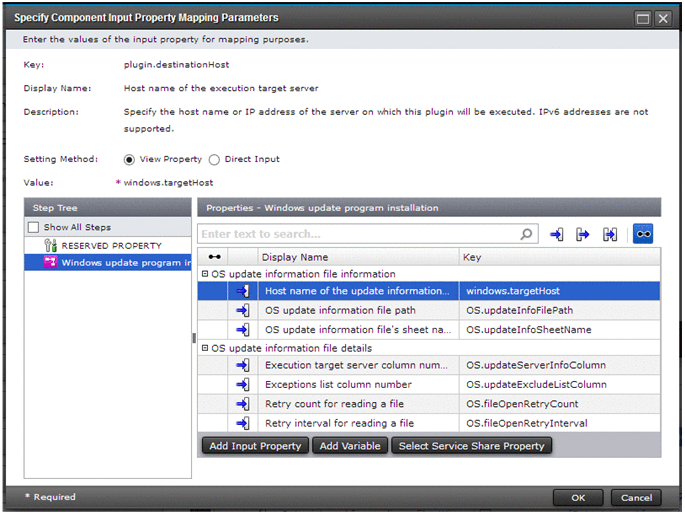Viewport: 685px width, 515px height.
Task: Collapse OS update information file information group
Action: tap(205, 274)
